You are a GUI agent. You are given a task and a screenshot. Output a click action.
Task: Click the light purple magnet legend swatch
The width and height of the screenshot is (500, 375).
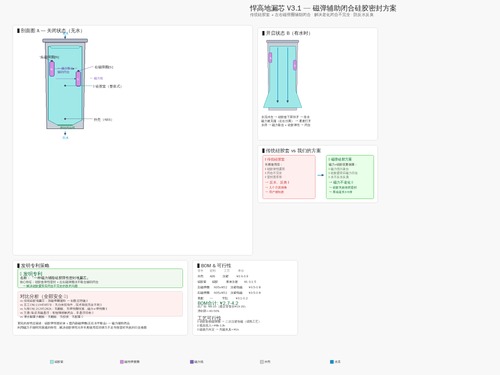coord(122,362)
